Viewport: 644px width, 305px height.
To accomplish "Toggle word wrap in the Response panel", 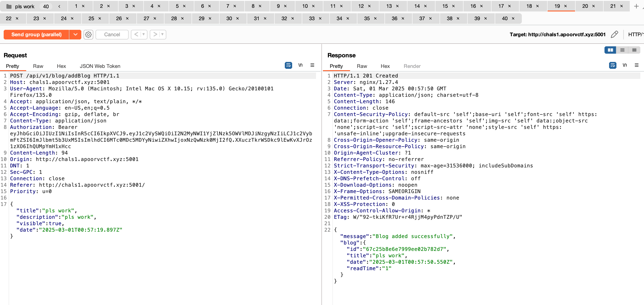I will click(x=613, y=65).
